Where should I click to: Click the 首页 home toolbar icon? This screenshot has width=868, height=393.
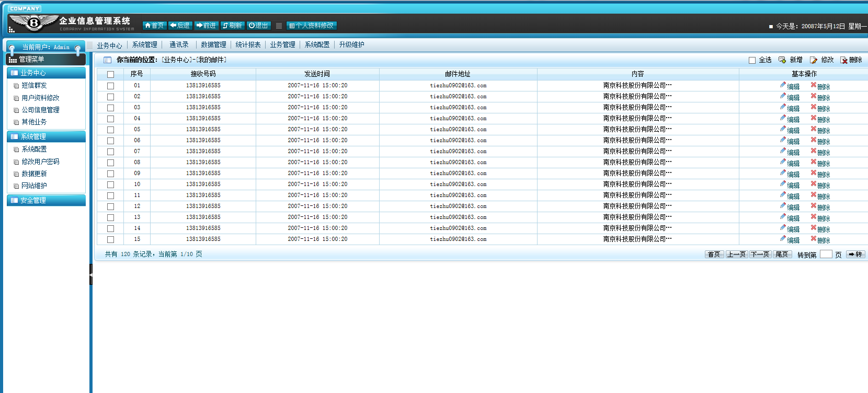point(148,26)
